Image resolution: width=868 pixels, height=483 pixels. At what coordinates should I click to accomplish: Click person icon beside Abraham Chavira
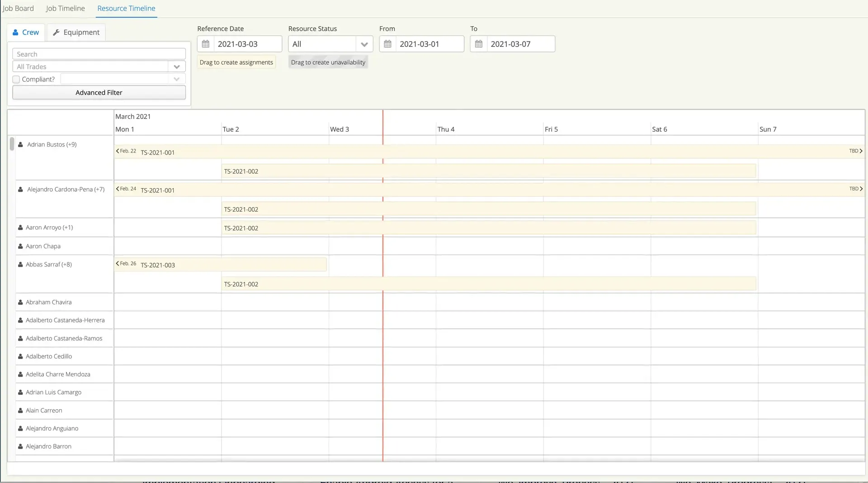[x=20, y=302]
